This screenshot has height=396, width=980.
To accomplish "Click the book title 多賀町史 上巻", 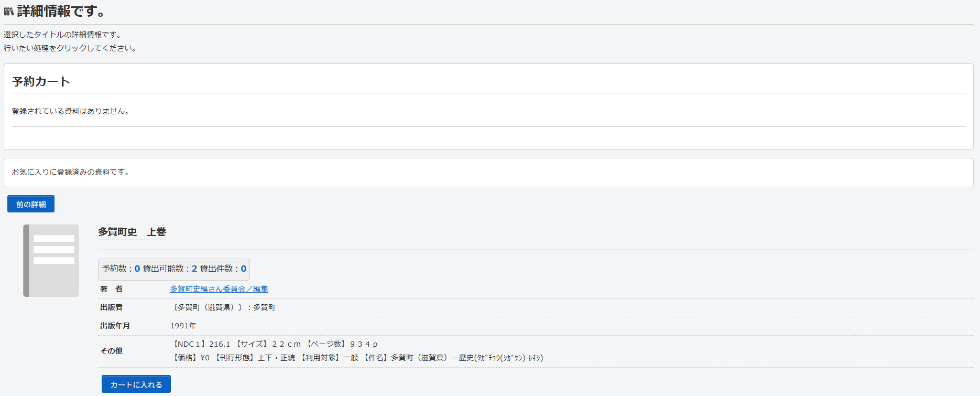I will [132, 232].
